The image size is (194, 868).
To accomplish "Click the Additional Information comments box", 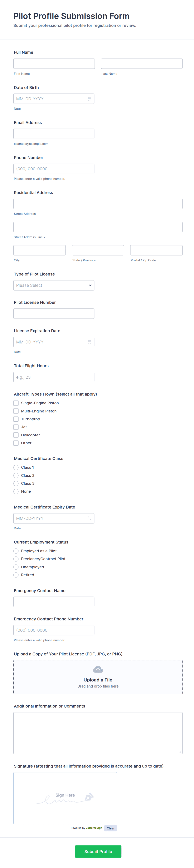I will 98,733.
